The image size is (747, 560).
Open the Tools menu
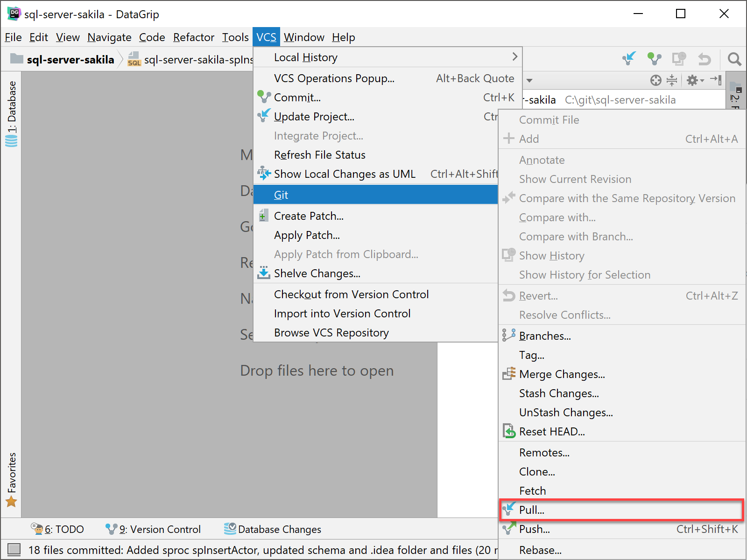coord(235,37)
